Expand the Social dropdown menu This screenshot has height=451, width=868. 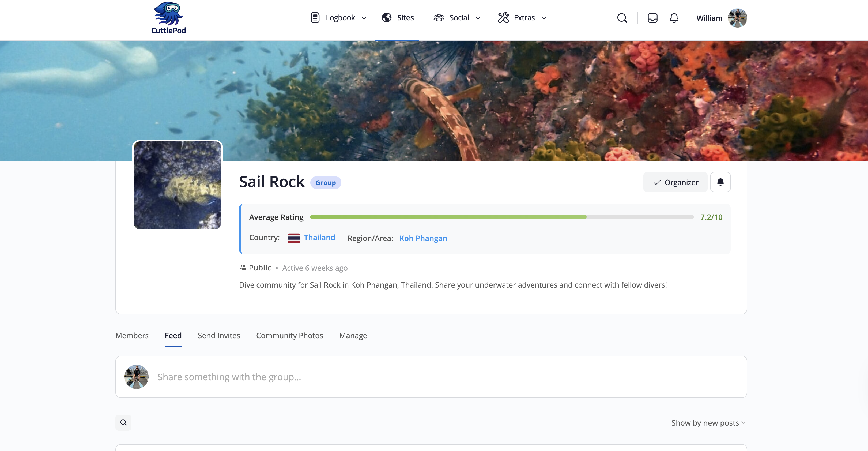click(478, 18)
